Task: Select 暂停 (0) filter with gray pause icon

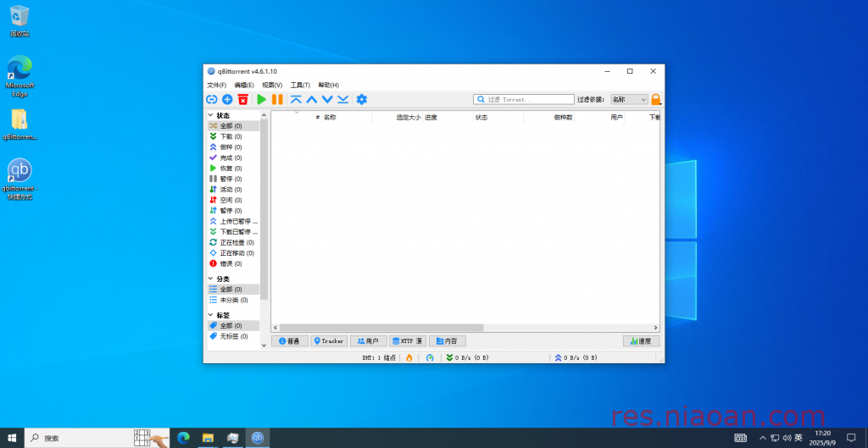Action: [x=233, y=179]
